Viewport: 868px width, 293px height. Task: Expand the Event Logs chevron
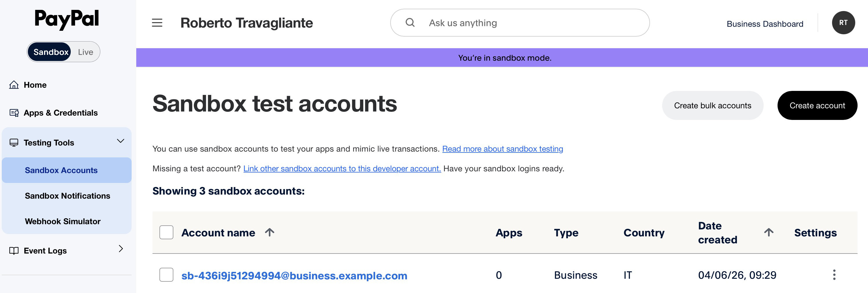click(121, 249)
